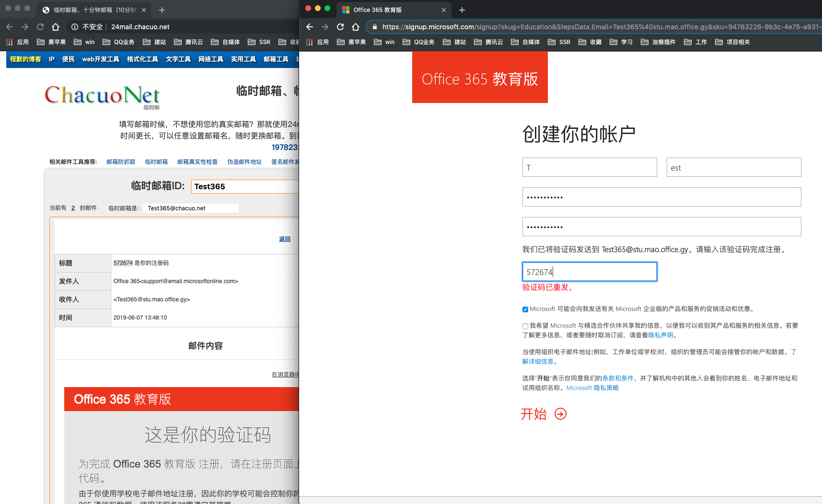Go to home page in ChacuoNet browser window
Screen dimensions: 822x504
[x=56, y=27]
